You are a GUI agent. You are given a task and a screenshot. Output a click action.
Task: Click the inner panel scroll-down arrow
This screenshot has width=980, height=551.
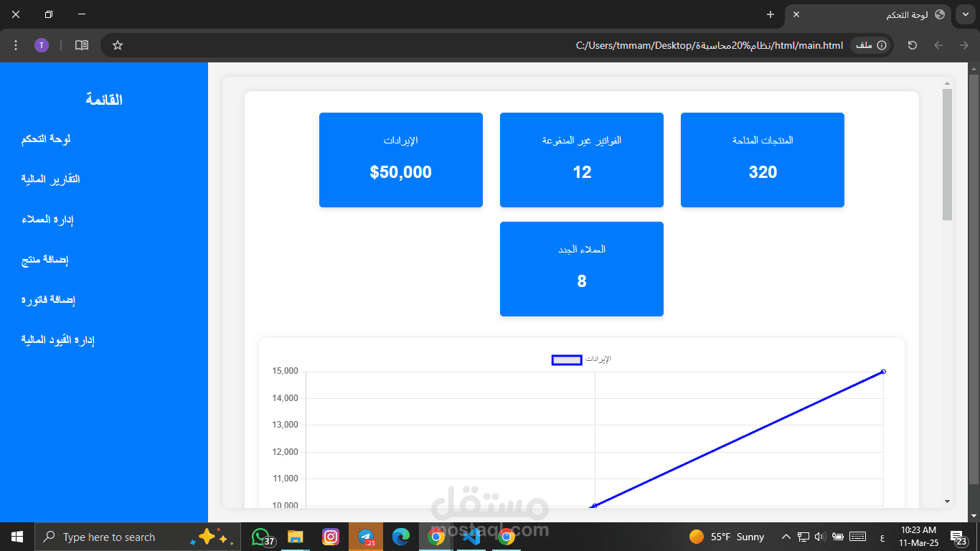tap(947, 501)
